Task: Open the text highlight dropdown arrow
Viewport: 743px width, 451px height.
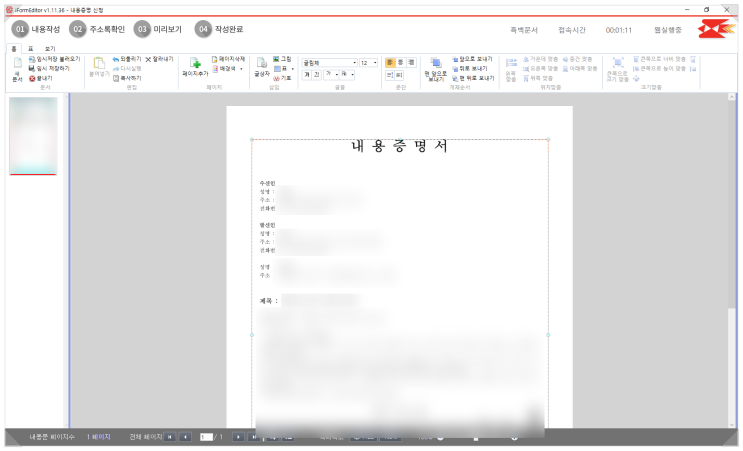Action: pyautogui.click(x=352, y=75)
